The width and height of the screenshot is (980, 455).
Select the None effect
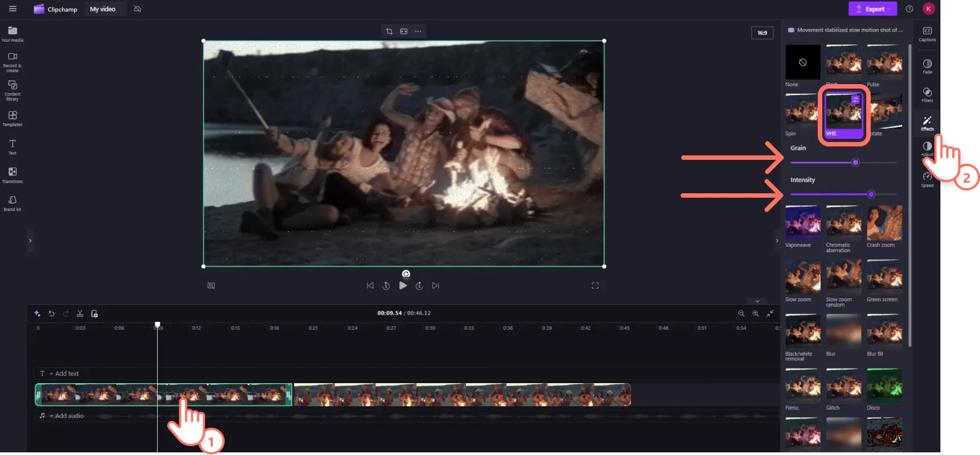[803, 62]
